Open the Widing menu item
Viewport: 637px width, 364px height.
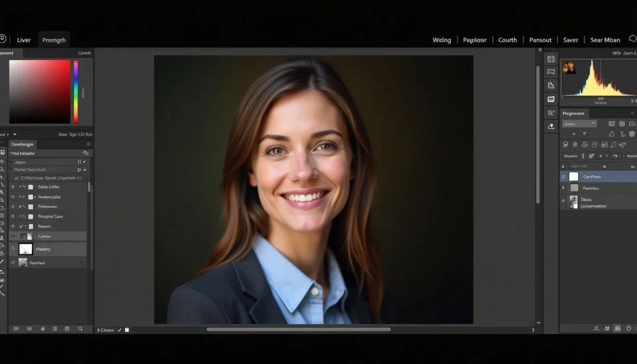[x=442, y=40]
